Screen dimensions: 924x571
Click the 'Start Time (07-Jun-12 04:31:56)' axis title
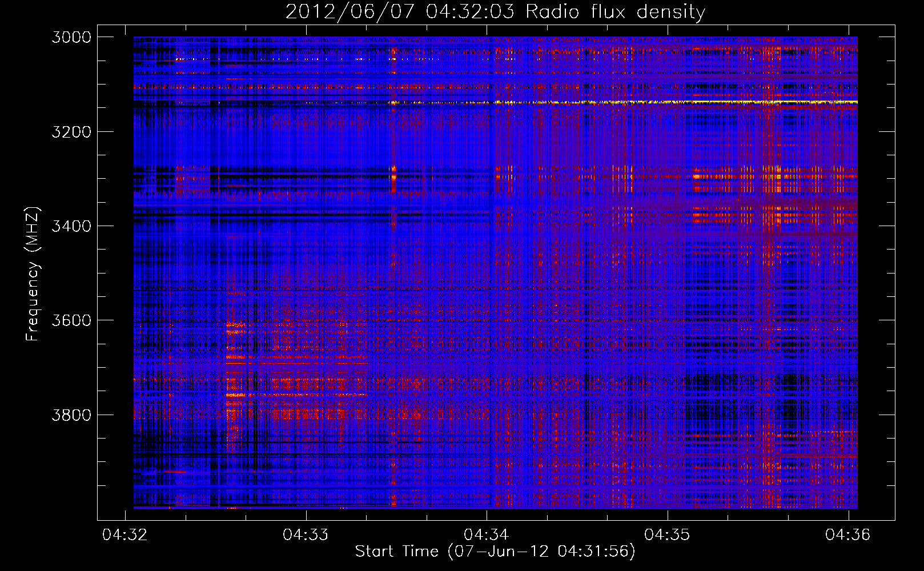point(495,552)
